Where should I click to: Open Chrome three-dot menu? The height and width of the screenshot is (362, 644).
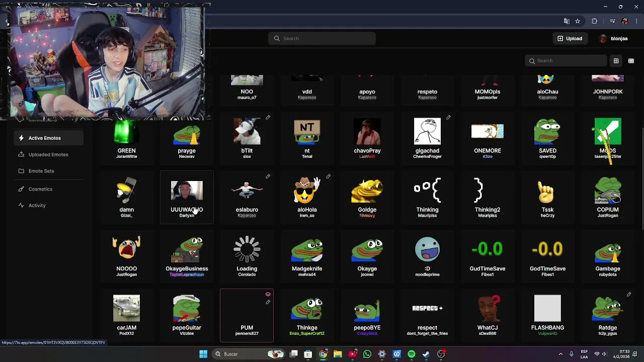[x=636, y=21]
